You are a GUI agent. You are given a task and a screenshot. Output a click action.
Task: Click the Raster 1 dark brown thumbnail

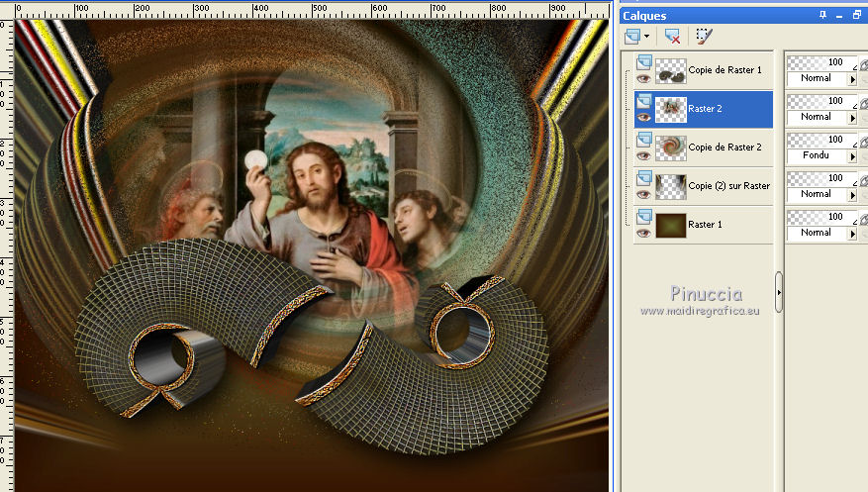coord(671,226)
